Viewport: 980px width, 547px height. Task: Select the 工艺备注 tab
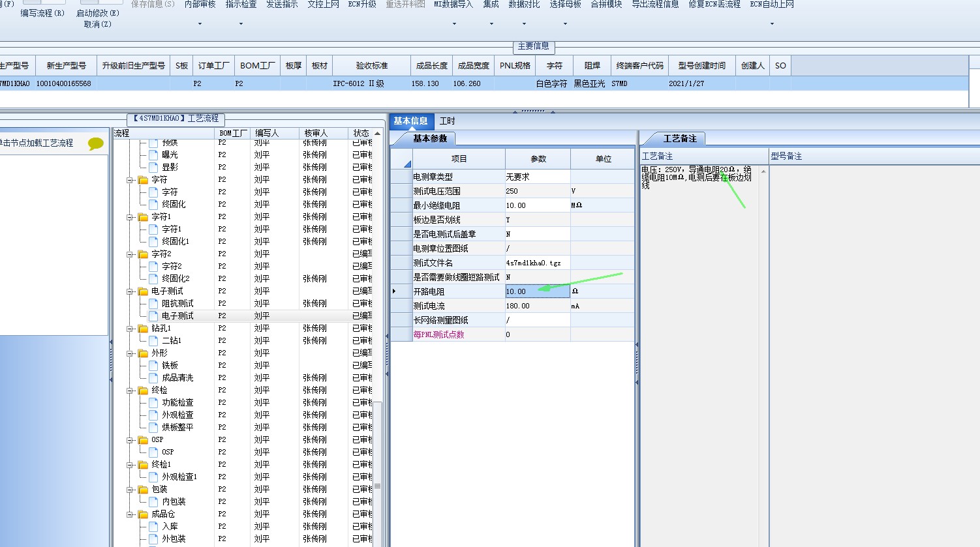pyautogui.click(x=680, y=138)
